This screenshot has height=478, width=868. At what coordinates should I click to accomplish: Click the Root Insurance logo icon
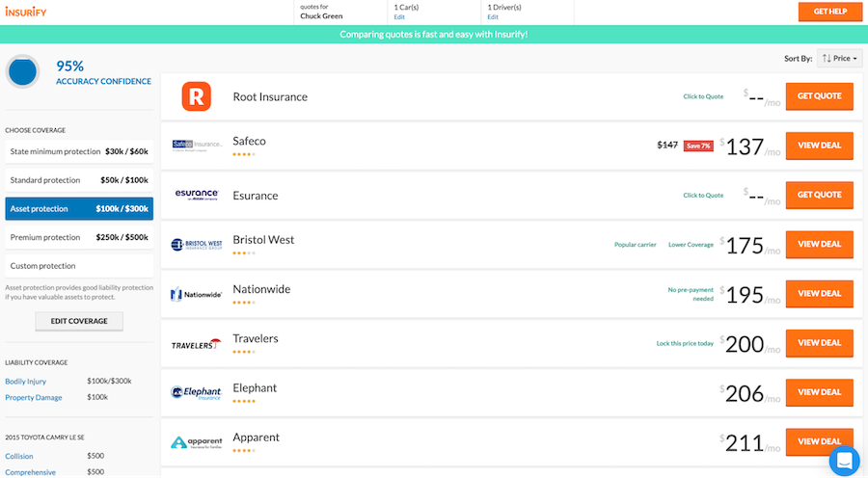(197, 96)
